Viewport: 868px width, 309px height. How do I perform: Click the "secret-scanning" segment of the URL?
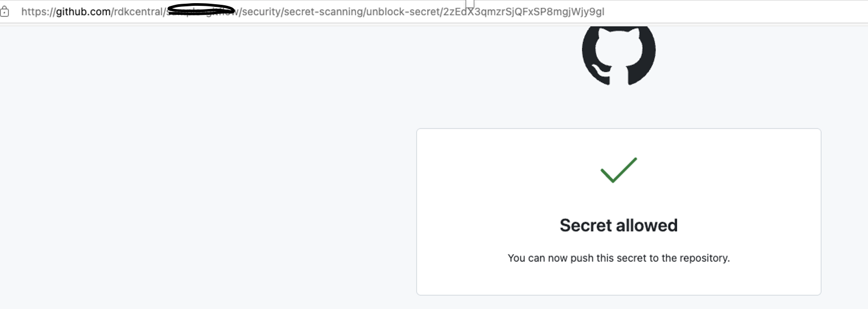point(322,12)
